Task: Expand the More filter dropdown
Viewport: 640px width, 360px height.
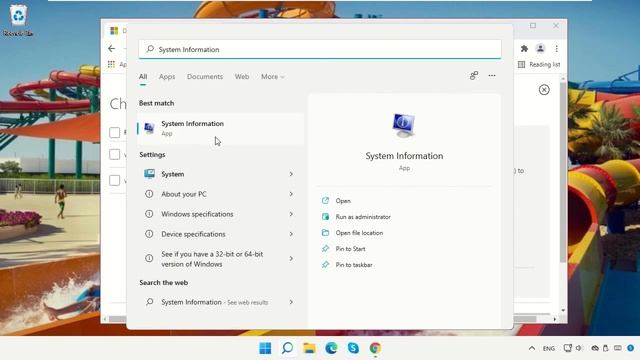Action: (272, 76)
